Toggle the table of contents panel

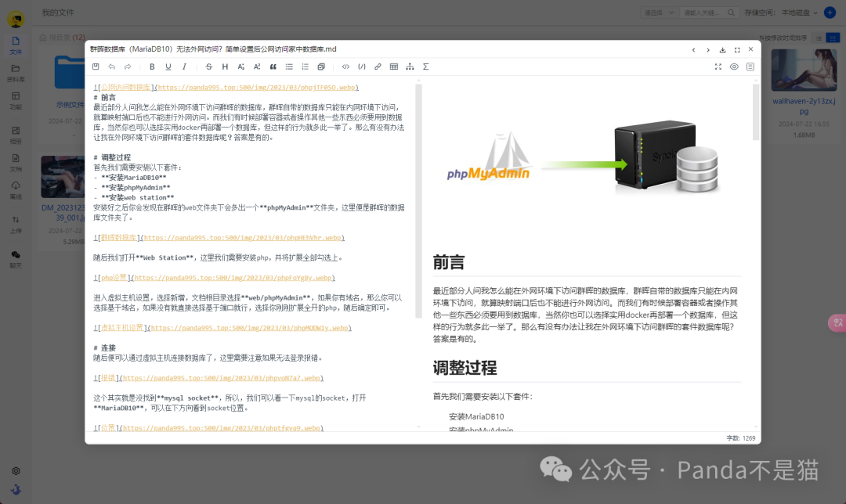tap(750, 67)
